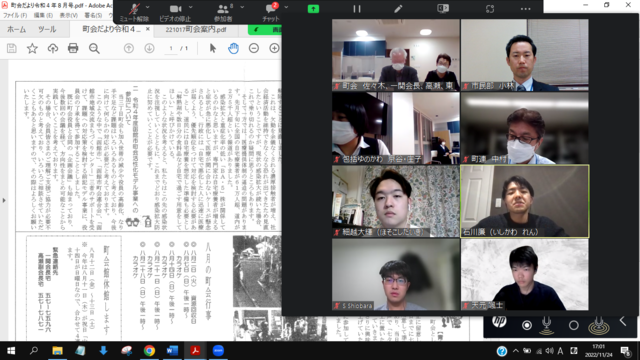Expand chat options arrow

point(286,7)
